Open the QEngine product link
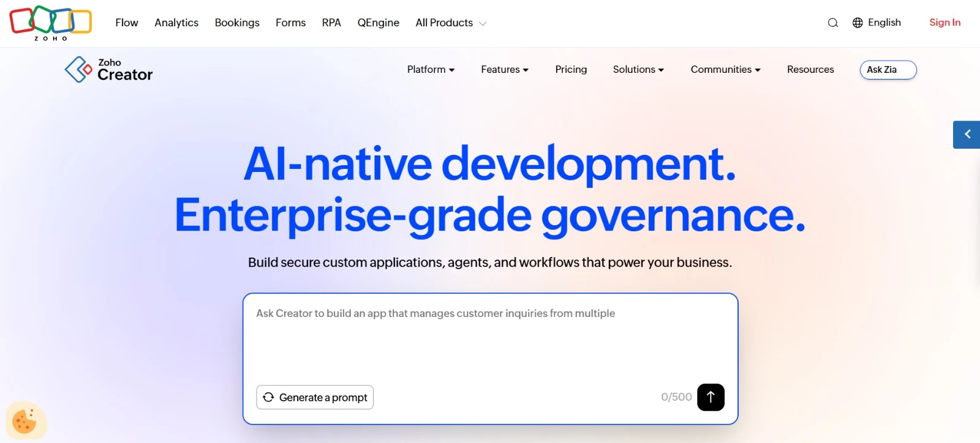 pyautogui.click(x=379, y=23)
